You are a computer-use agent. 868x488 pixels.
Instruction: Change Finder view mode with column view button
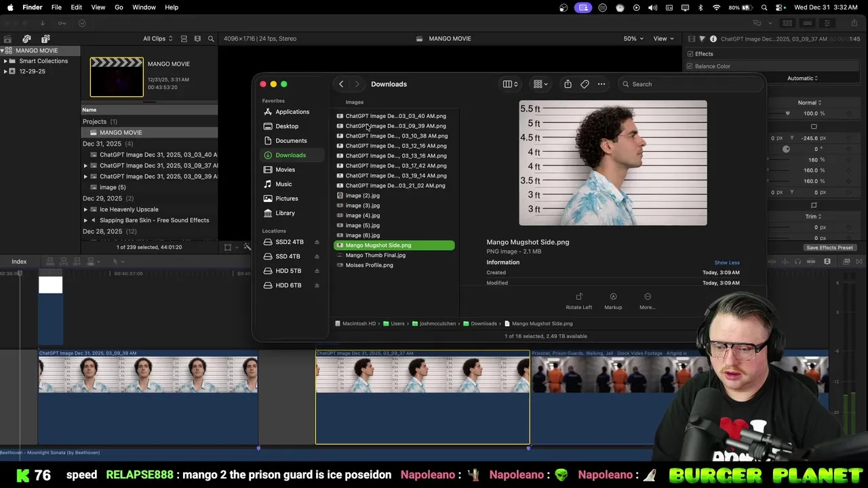(x=510, y=84)
